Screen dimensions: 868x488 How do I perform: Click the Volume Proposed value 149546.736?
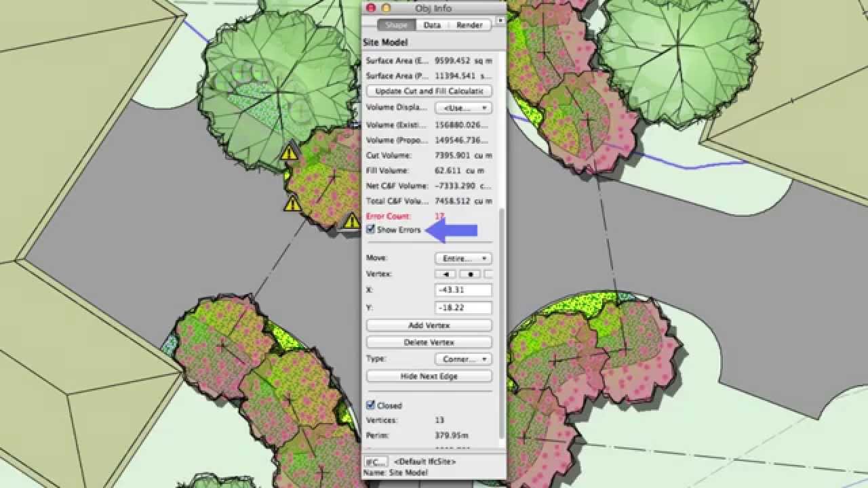(x=462, y=140)
